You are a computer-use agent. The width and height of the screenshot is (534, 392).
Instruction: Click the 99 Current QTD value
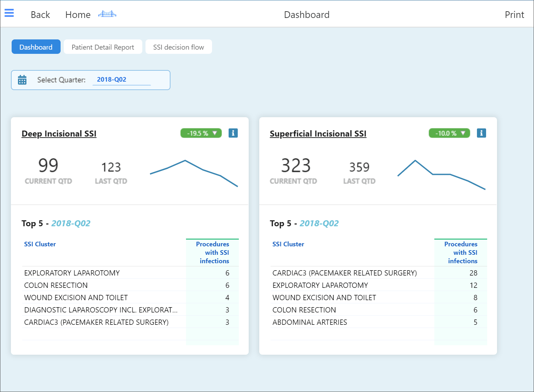[x=48, y=165]
